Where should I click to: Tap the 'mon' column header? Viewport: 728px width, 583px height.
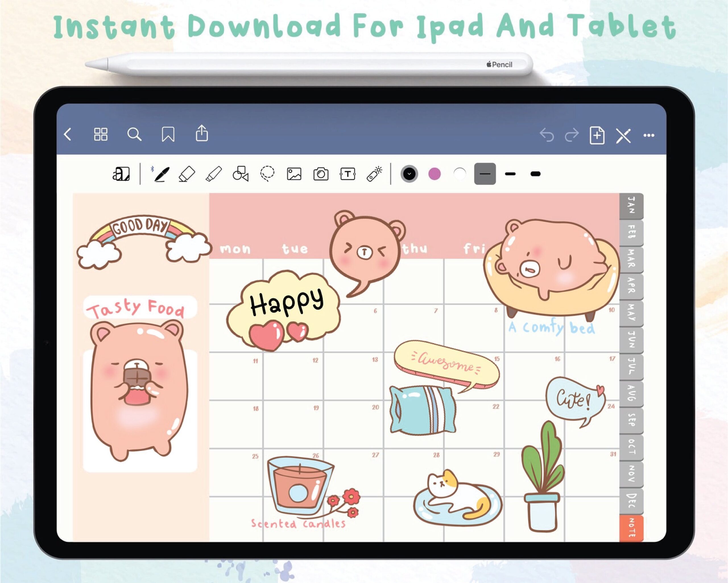point(235,249)
